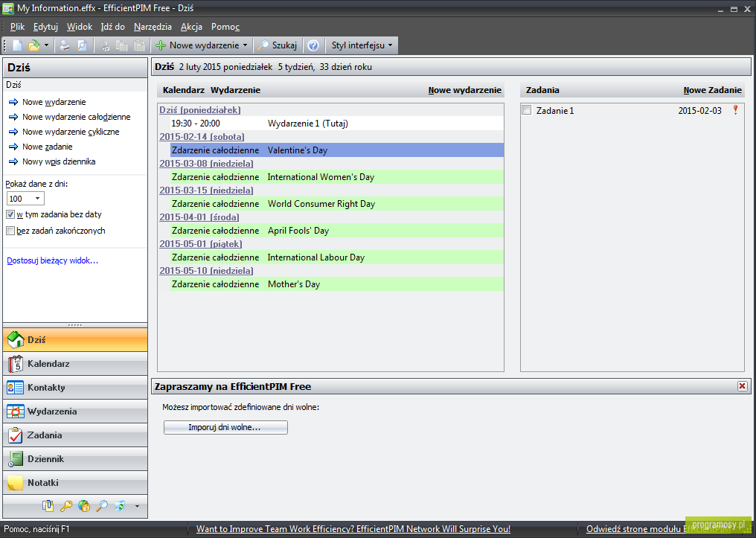Close the Zapraszamy na EfficientPIM Free panel
Screen dimensions: 756x538
[742, 386]
